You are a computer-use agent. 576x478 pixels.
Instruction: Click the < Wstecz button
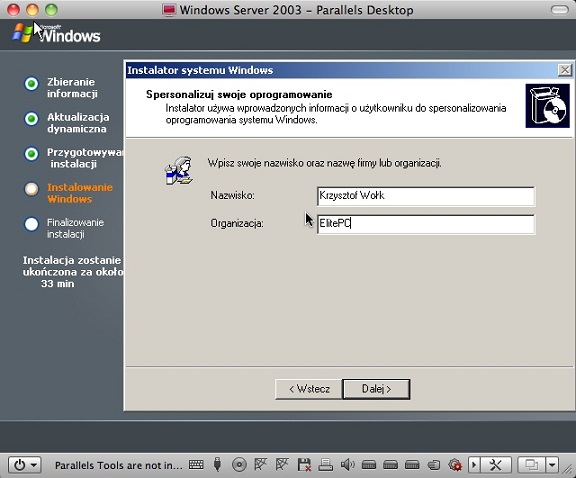coord(309,389)
